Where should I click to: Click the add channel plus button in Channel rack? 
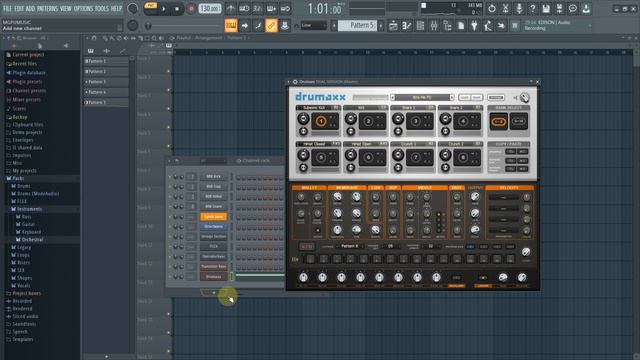click(213, 292)
